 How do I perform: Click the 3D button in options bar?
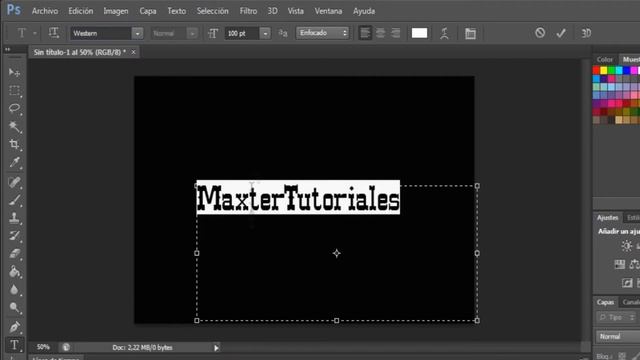click(586, 33)
